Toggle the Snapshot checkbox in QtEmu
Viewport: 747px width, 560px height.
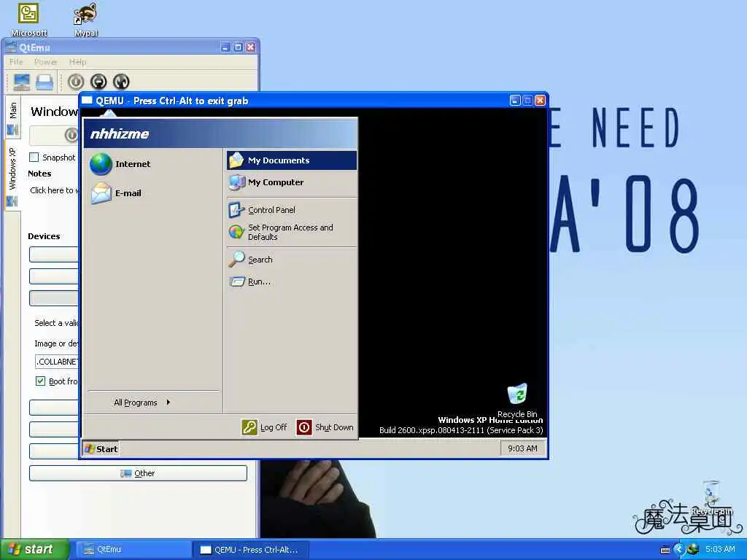click(34, 157)
